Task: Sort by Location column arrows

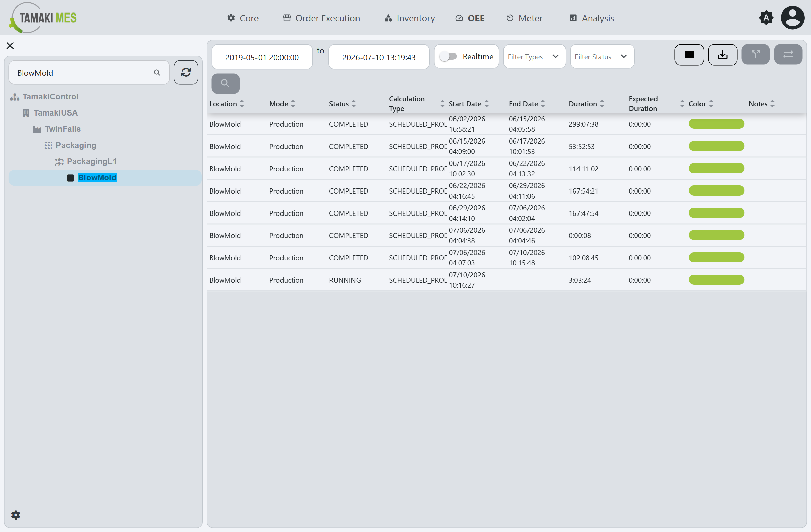Action: pyautogui.click(x=242, y=104)
